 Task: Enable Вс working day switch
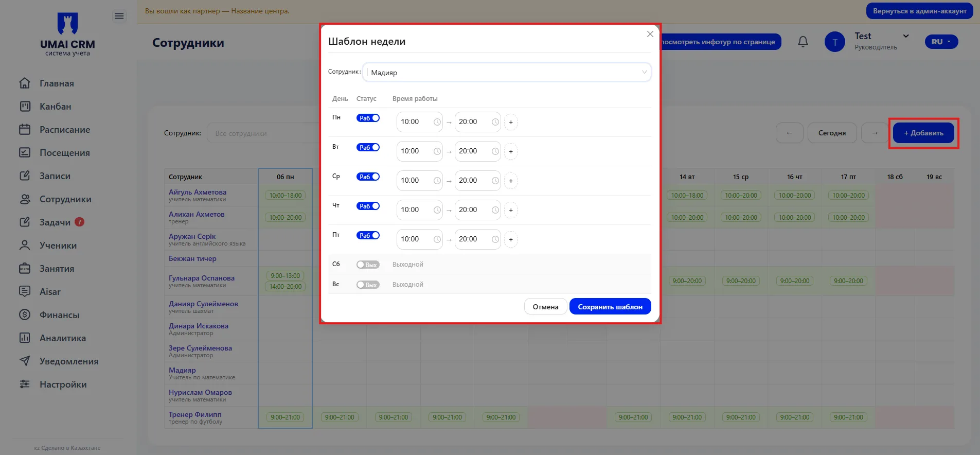(x=368, y=285)
